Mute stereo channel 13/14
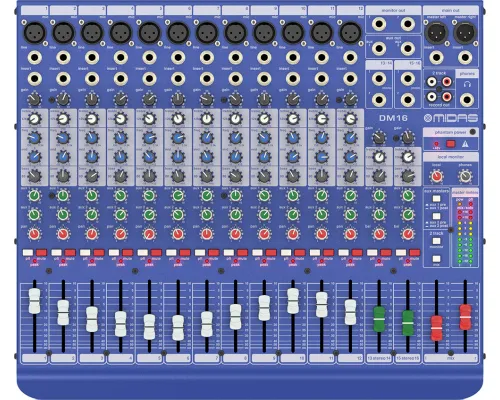This screenshot has width=500, height=400. [x=386, y=252]
